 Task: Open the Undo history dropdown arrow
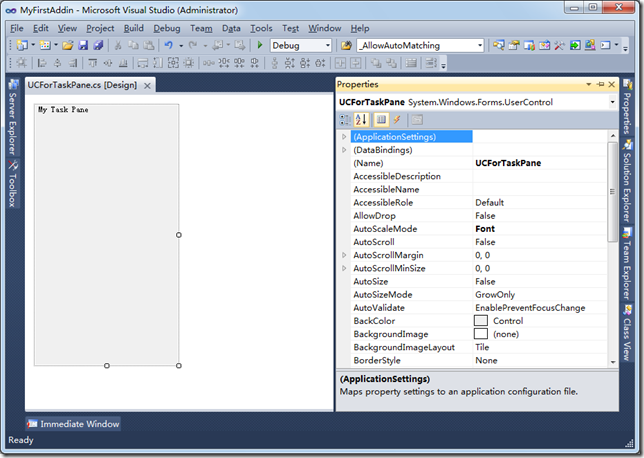click(181, 46)
